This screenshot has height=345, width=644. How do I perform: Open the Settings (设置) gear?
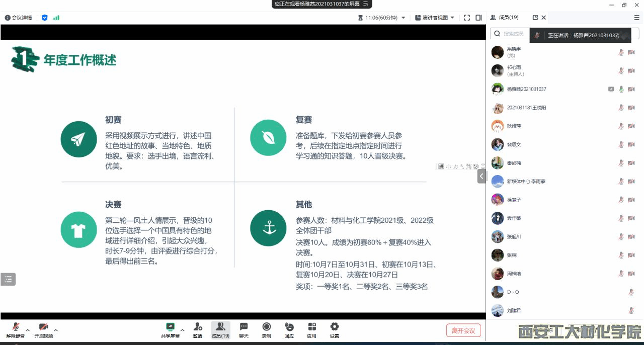[334, 327]
